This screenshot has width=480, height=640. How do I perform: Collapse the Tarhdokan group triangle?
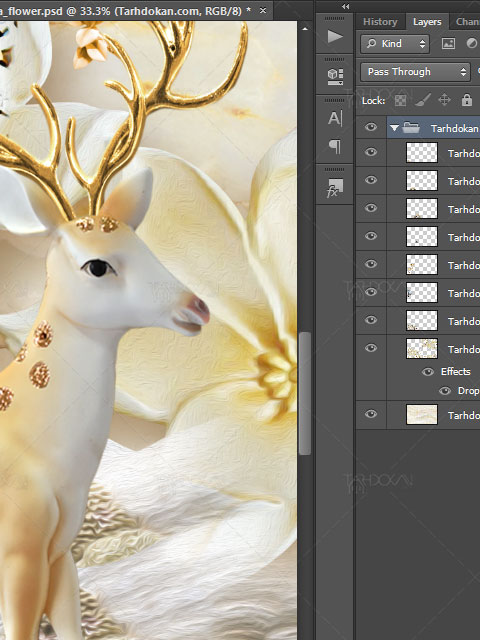[x=394, y=128]
